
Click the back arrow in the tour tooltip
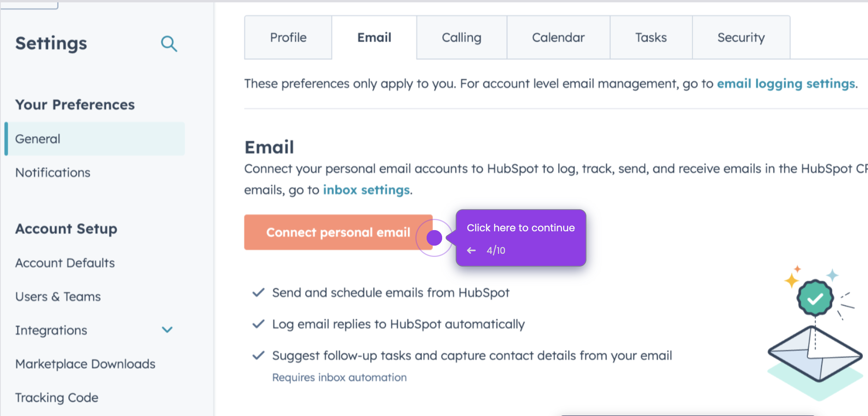pyautogui.click(x=471, y=250)
